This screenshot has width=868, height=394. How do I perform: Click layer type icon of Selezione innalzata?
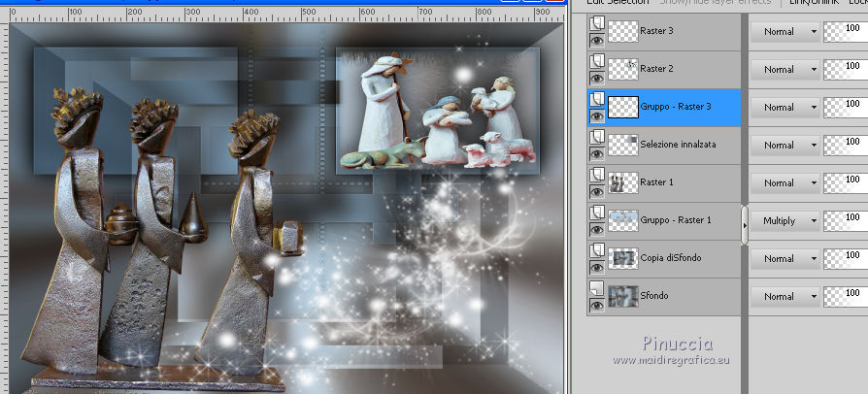coord(597,136)
